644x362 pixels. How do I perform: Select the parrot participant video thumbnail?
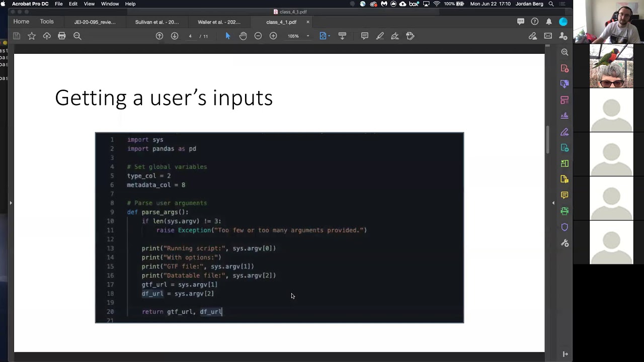coord(611,66)
